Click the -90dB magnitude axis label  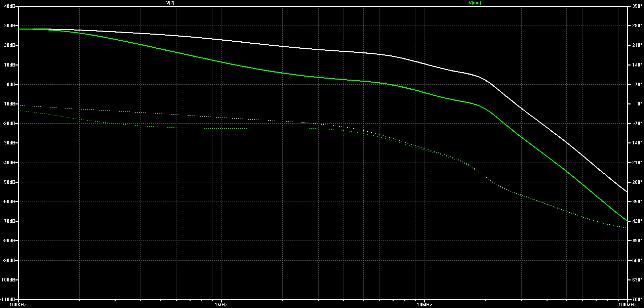pos(9,260)
